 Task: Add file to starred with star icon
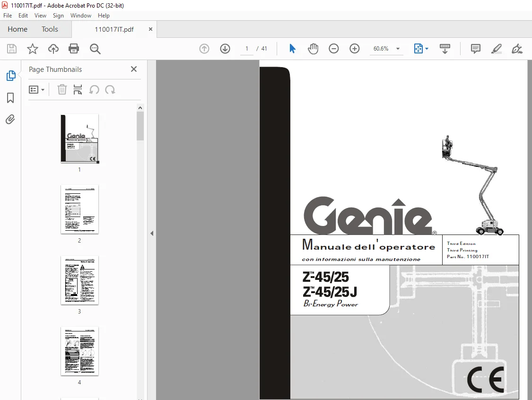click(x=33, y=49)
